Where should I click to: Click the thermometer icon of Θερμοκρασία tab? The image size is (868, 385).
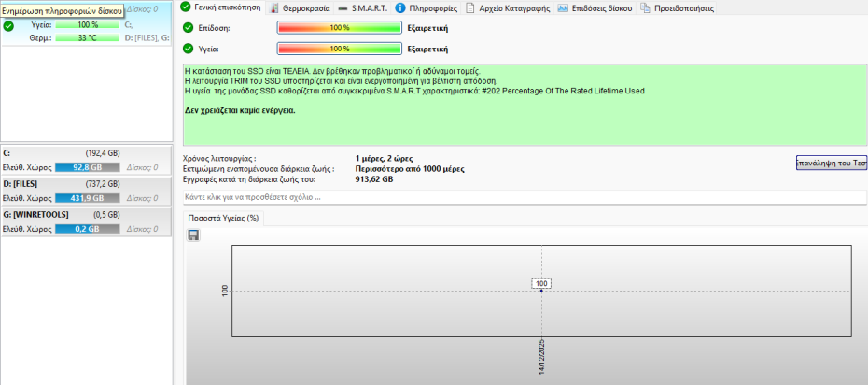point(273,7)
